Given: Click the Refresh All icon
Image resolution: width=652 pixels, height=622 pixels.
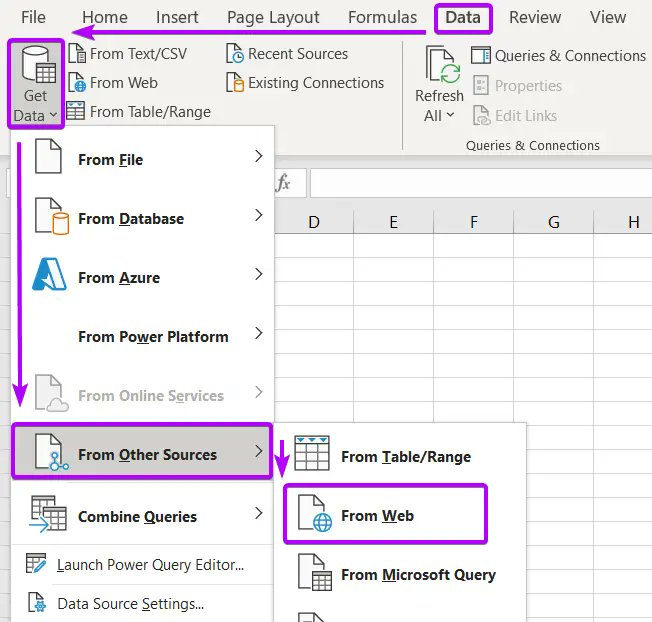Looking at the screenshot, I should click(x=444, y=65).
